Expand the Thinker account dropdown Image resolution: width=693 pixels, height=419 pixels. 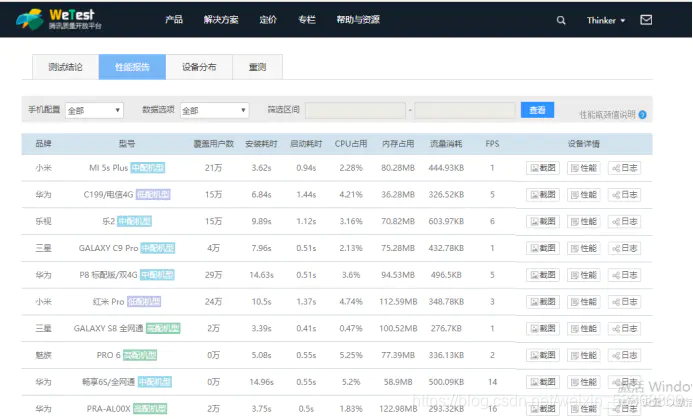coord(606,20)
